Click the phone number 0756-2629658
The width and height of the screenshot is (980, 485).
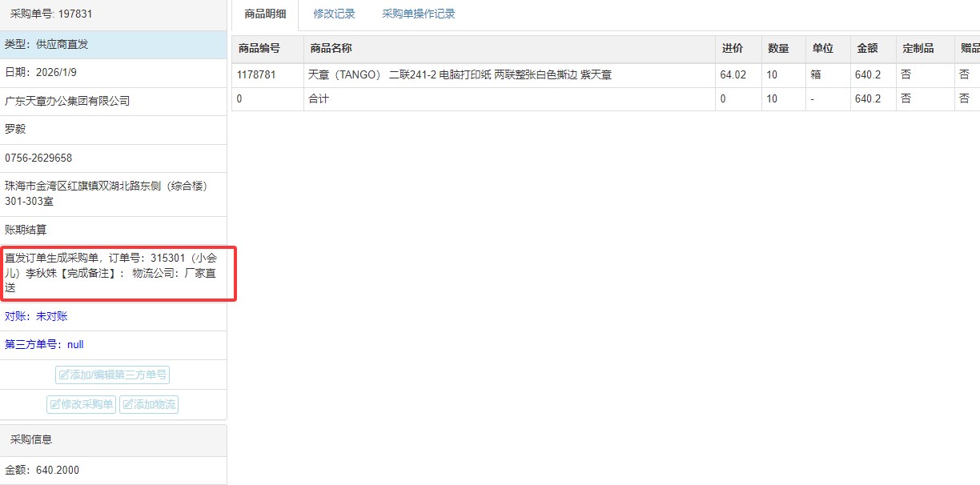point(38,158)
